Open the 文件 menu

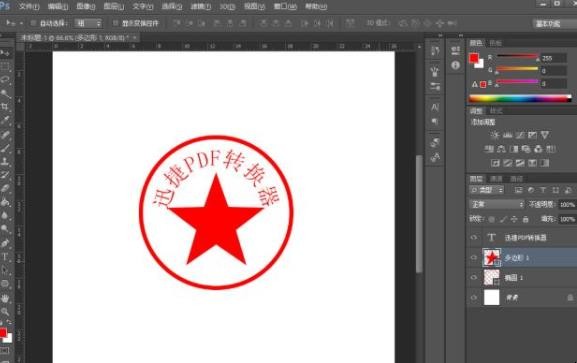pyautogui.click(x=29, y=6)
